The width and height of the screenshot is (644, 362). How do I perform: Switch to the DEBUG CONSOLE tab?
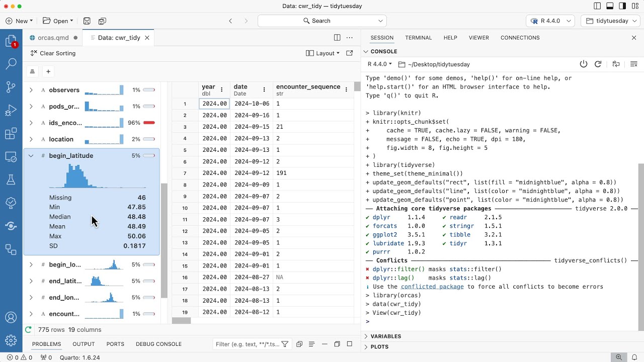[158, 344]
